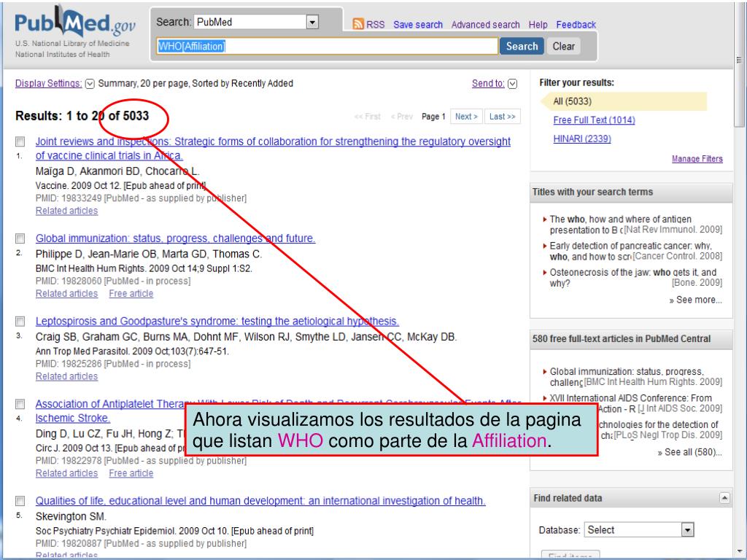Screen dimensions: 747x560
Task: Open Leptospirosis and Goodpasture's syndrome article
Action: pos(217,321)
